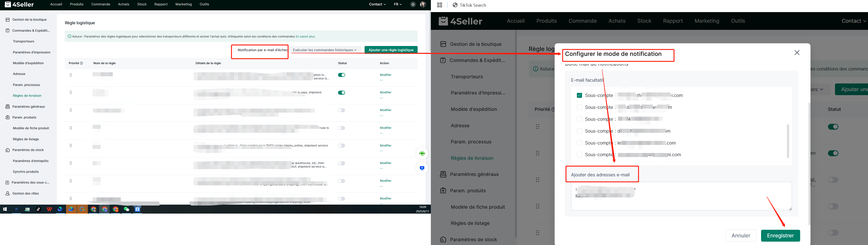Open the settings gear in the left header
Image resolution: width=868 pixels, height=245 pixels.
413,4
